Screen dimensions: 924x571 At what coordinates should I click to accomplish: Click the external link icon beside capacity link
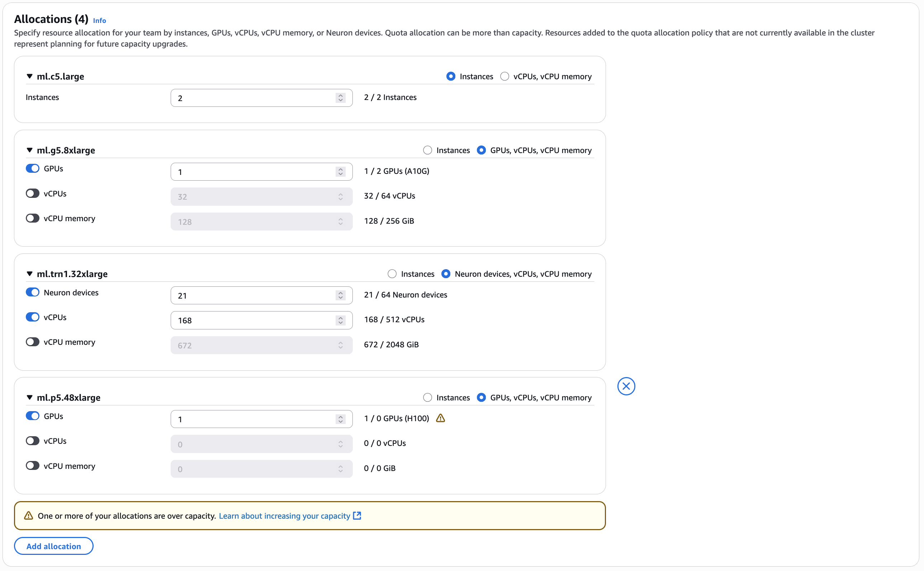click(x=357, y=515)
